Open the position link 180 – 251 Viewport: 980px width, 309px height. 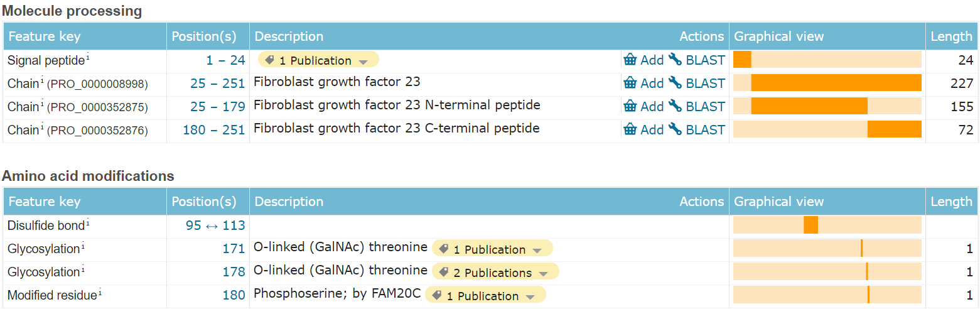213,129
